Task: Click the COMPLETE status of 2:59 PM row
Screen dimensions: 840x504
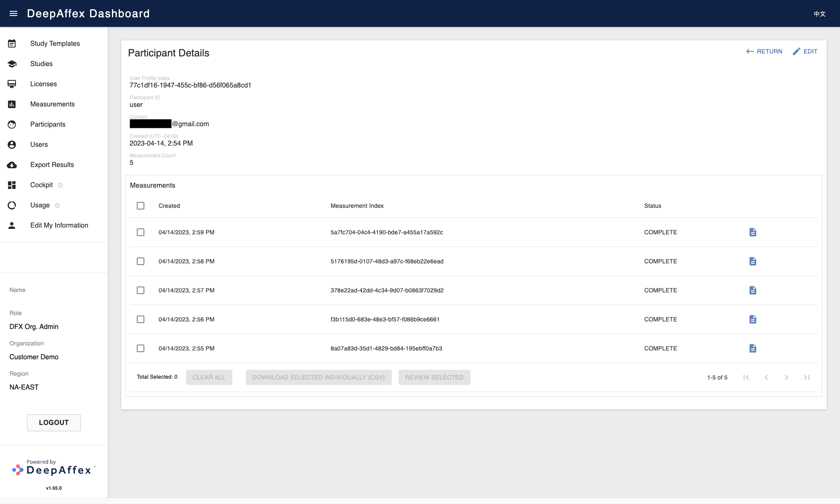Action: [661, 232]
